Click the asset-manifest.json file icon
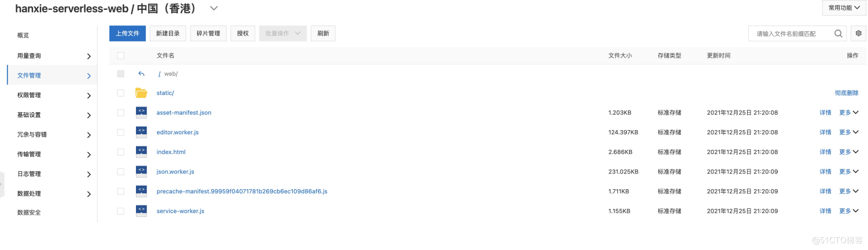 (141, 113)
